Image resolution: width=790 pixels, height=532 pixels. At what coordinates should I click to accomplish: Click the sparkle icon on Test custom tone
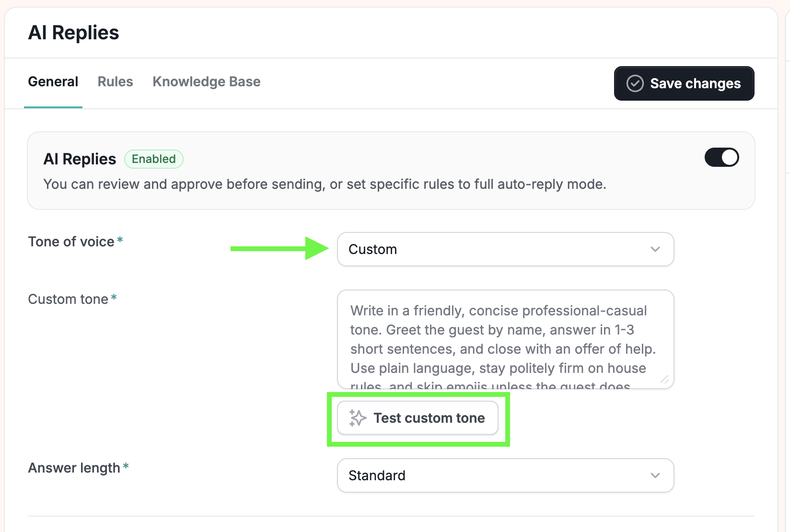[358, 418]
